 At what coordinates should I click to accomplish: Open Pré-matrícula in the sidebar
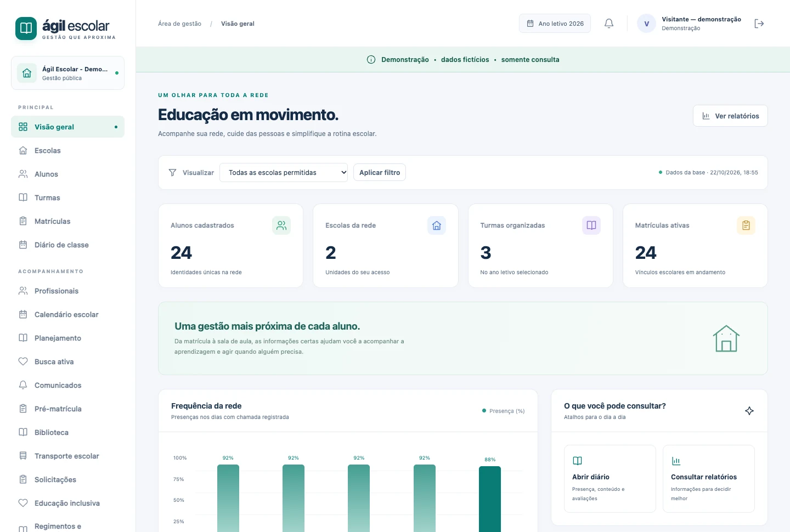coord(68,409)
